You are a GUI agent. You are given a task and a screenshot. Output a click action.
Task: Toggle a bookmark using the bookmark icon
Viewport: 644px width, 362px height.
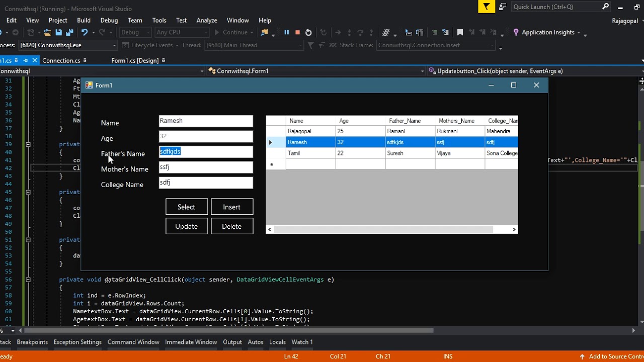[460, 32]
